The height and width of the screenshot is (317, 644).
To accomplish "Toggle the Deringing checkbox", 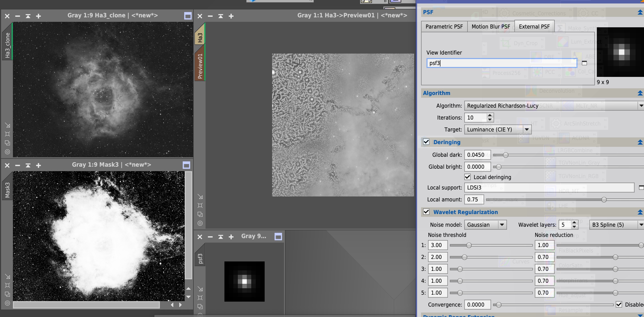I will (x=426, y=142).
